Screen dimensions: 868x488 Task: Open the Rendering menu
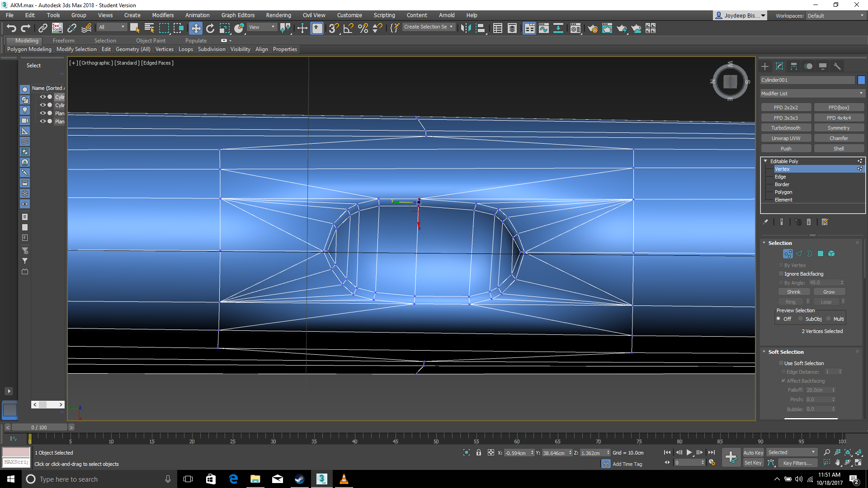coord(278,15)
